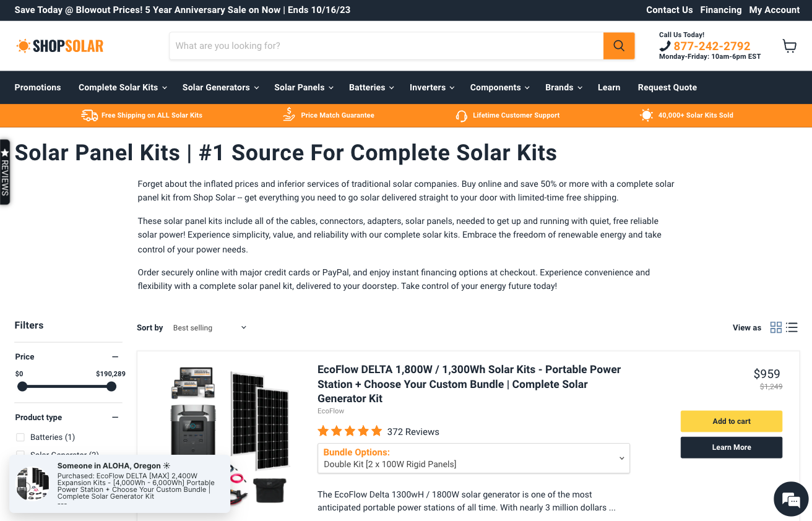Open the Sort by Best selling dropdown

209,327
